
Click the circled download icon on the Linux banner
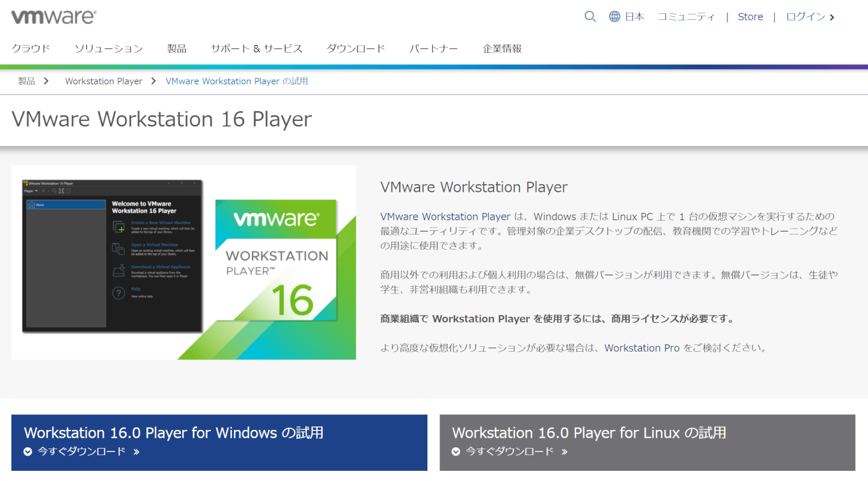[456, 452]
